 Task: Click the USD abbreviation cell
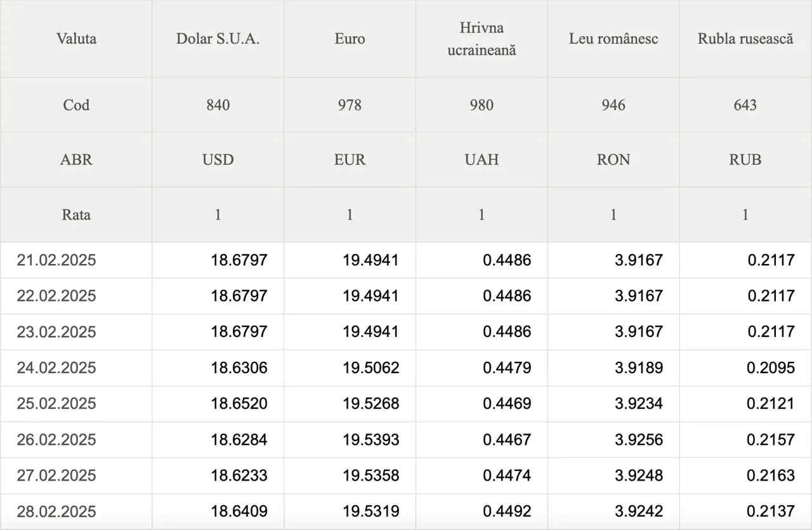point(218,159)
